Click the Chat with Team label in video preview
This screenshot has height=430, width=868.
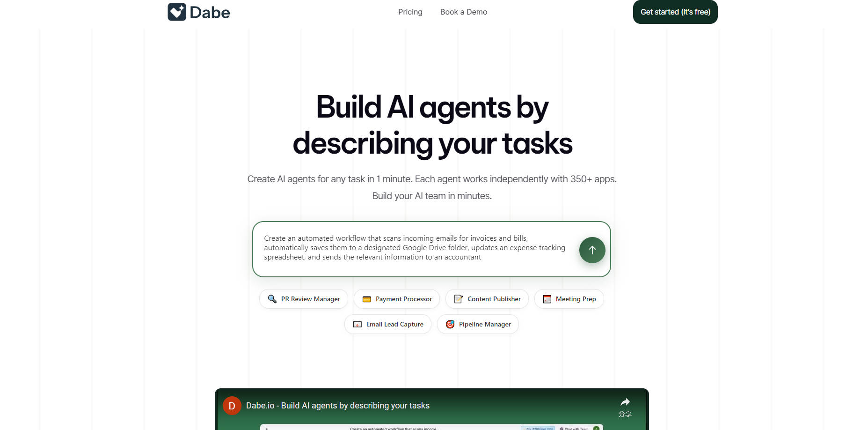(x=576, y=428)
